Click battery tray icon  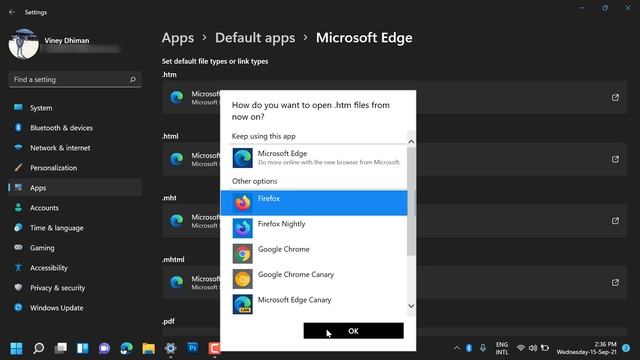pyautogui.click(x=545, y=348)
